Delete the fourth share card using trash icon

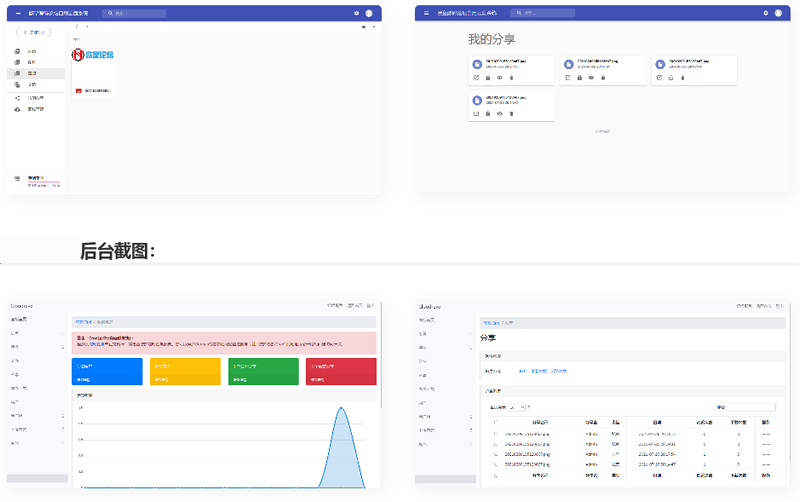[511, 113]
